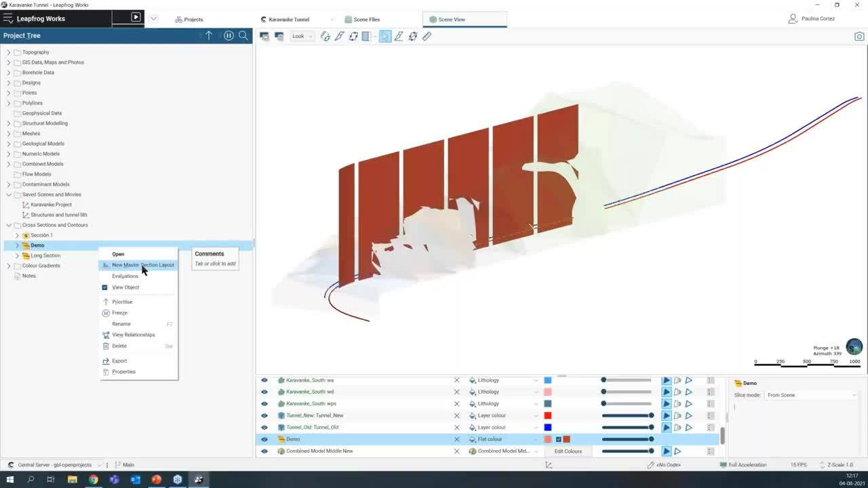Expand the Topography folder
868x488 pixels.
pos(9,52)
